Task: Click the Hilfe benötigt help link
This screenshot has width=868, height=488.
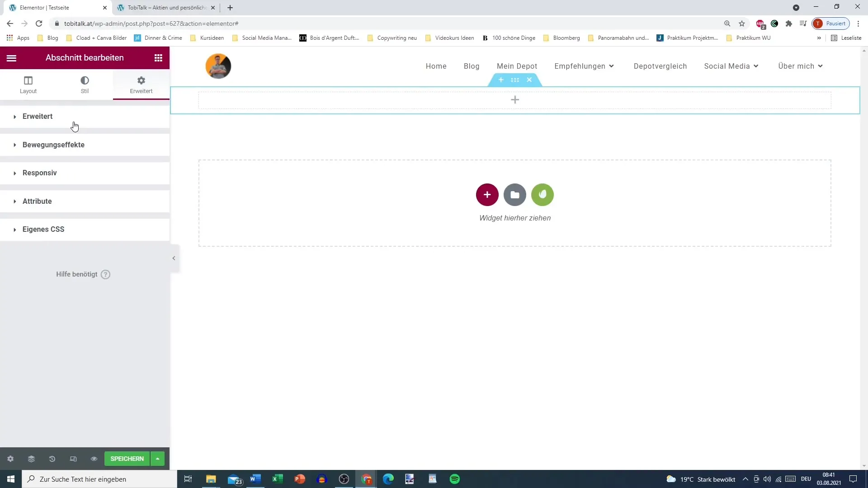Action: 83,274
